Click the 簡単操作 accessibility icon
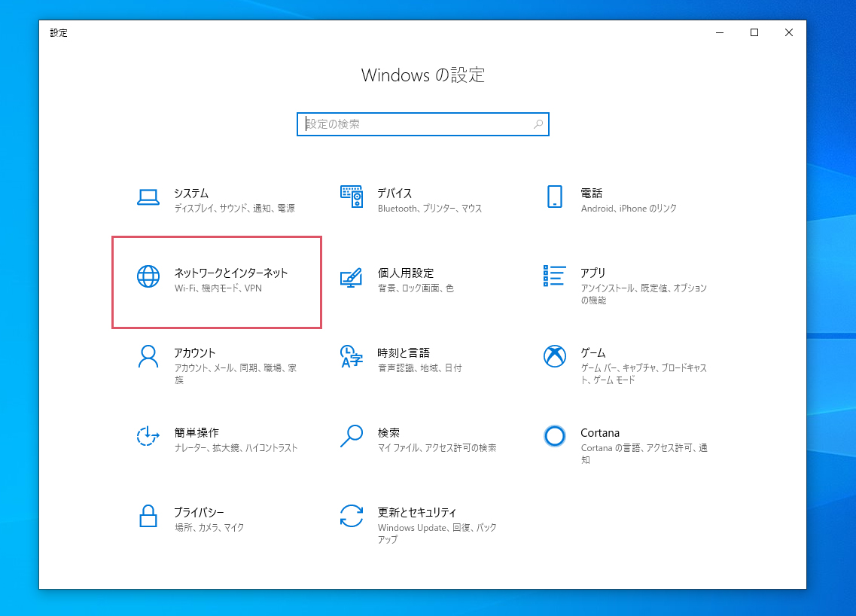The width and height of the screenshot is (856, 616). (148, 436)
